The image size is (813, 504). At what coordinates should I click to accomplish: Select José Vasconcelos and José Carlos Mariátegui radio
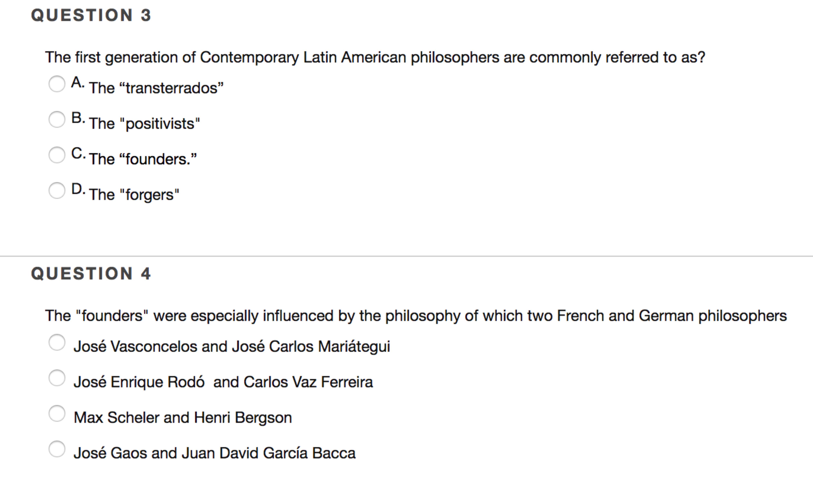coord(57,342)
